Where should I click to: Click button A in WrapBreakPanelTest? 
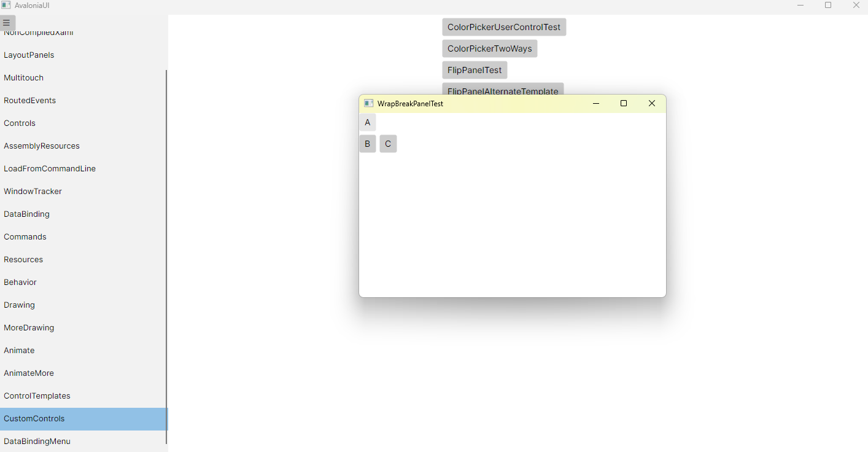coord(367,122)
